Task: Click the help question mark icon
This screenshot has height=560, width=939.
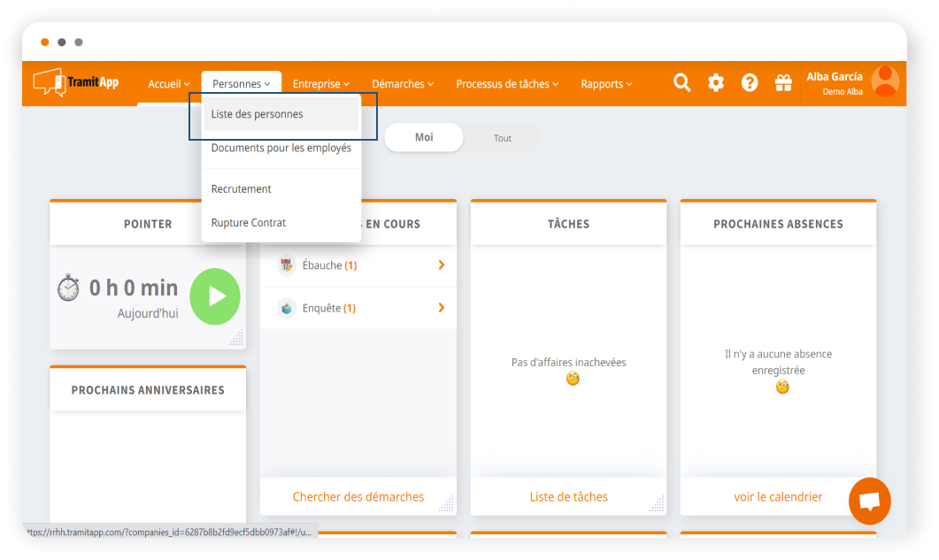Action: [750, 83]
